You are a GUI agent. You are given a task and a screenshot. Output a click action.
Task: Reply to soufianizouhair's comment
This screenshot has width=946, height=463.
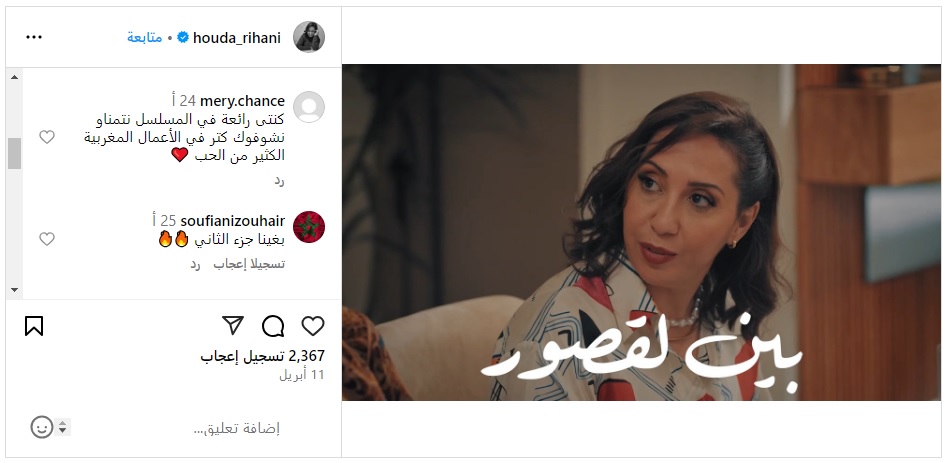coord(195,264)
